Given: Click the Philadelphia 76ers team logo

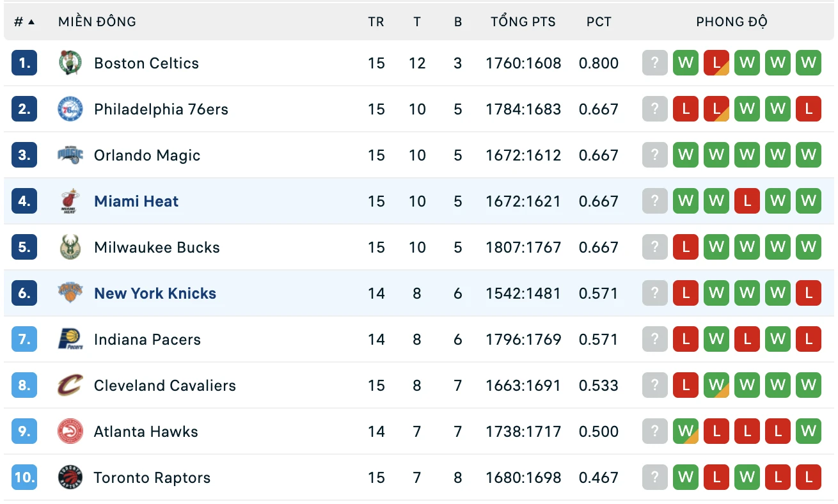Looking at the screenshot, I should coord(70,109).
